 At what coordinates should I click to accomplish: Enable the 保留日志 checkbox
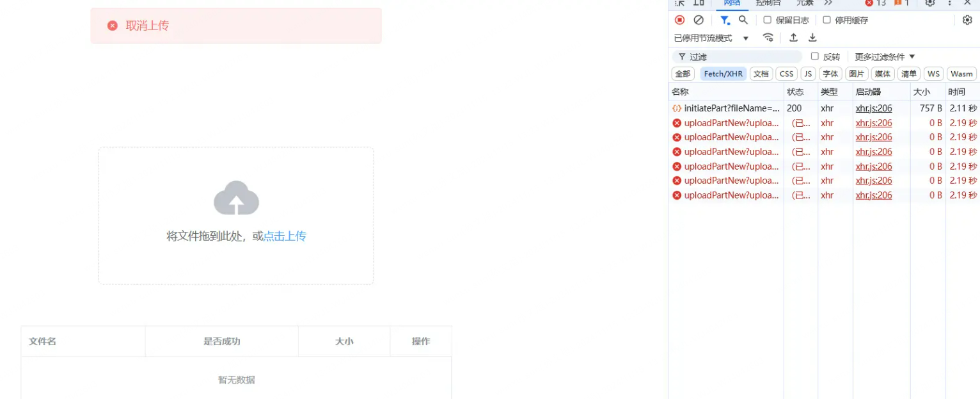click(768, 20)
